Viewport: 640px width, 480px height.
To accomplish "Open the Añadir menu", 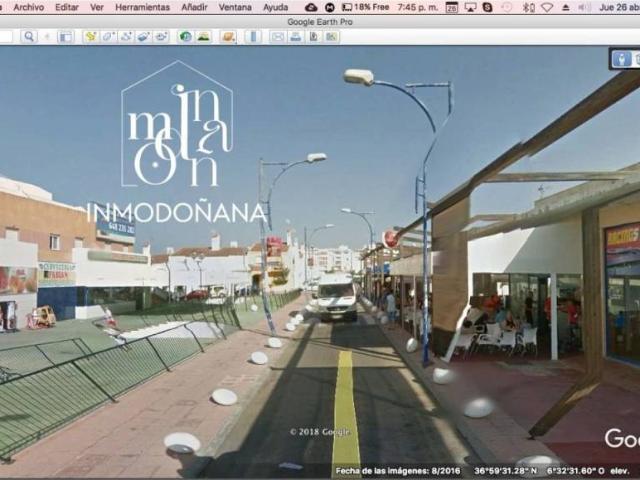I will click(194, 7).
